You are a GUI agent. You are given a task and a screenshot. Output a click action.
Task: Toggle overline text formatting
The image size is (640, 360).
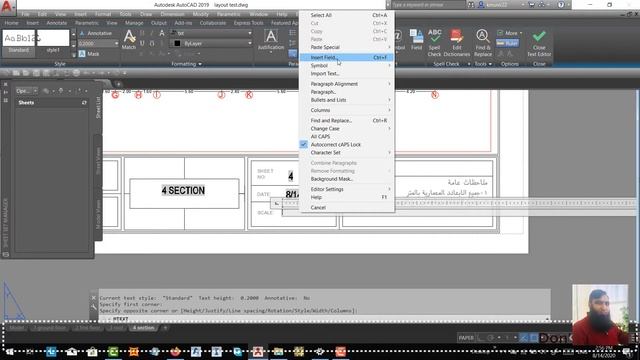point(152,43)
